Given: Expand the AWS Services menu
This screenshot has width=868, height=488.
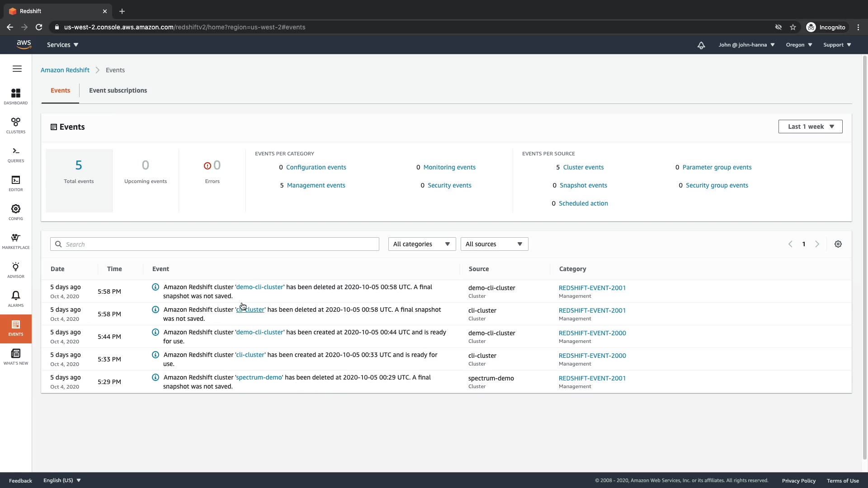Looking at the screenshot, I should tap(62, 45).
